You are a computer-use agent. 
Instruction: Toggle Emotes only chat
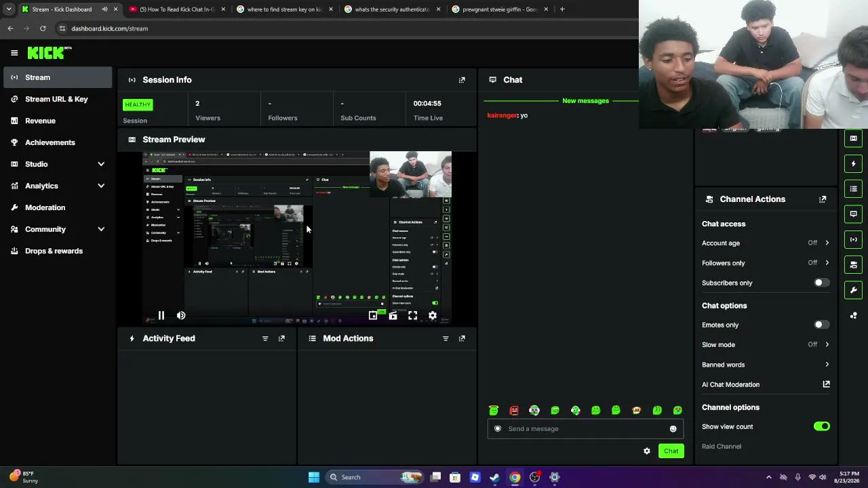[821, 325]
